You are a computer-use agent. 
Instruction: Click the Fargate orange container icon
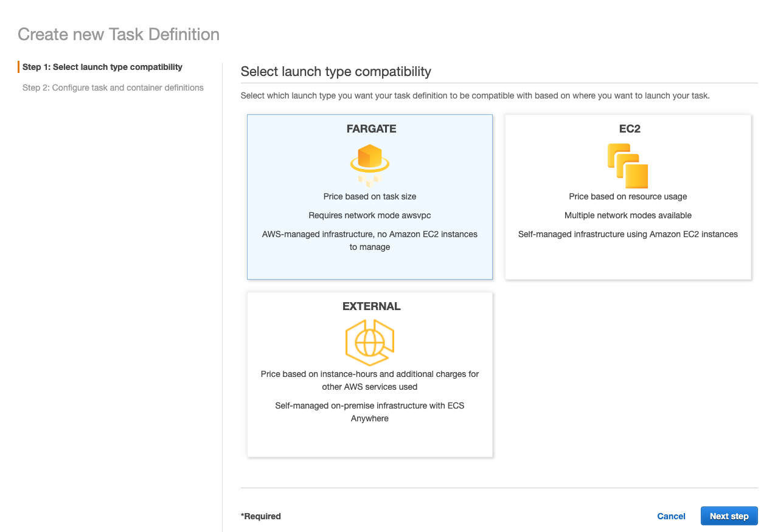(x=370, y=160)
